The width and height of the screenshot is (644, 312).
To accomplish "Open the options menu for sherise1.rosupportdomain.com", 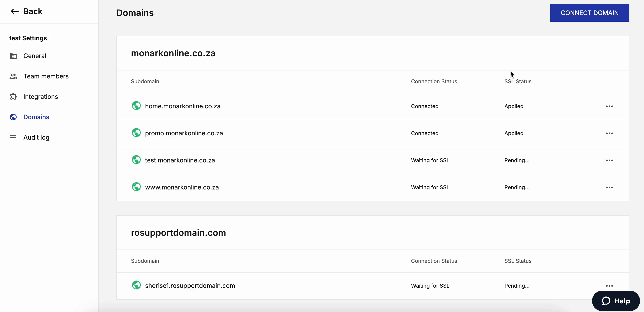I will click(x=610, y=286).
